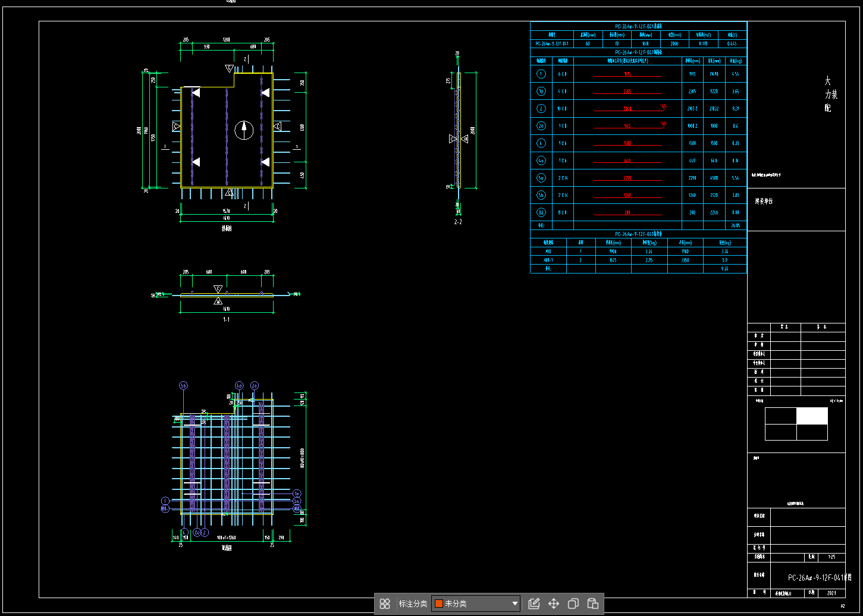The width and height of the screenshot is (863, 616).
Task: Click circled rebar number 2 in table
Action: (541, 109)
